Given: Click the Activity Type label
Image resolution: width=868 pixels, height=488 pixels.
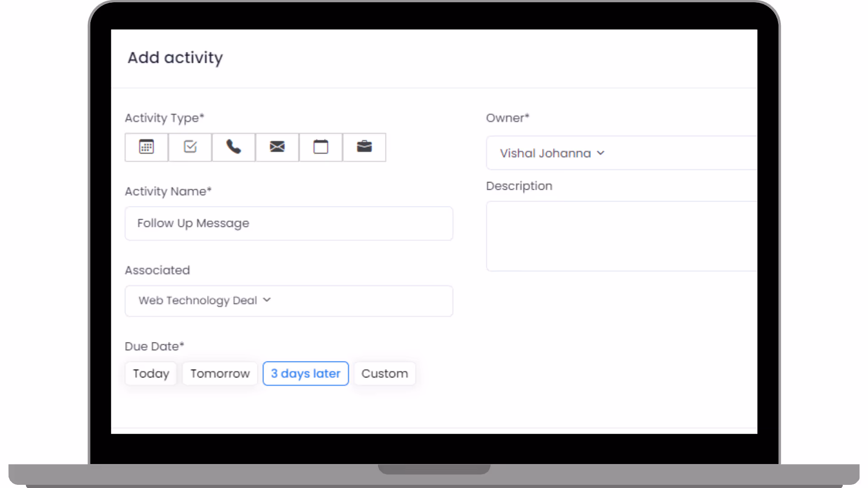Looking at the screenshot, I should click(x=165, y=118).
